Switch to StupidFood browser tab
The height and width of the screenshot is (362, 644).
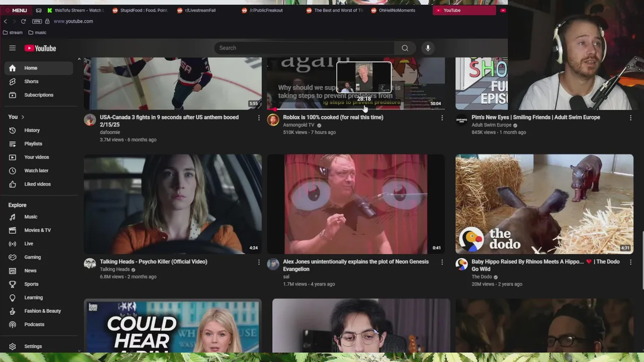(141, 10)
